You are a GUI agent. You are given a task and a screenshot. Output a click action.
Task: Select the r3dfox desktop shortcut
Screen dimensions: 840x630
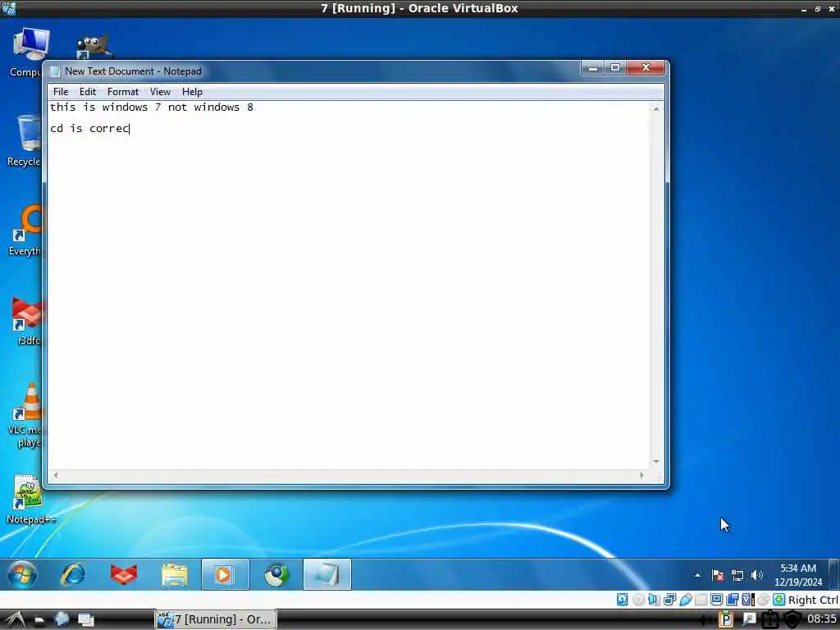click(28, 321)
